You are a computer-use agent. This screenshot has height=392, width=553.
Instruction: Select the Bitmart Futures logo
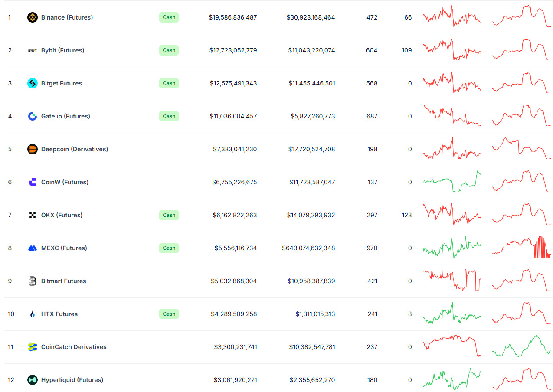tap(32, 281)
